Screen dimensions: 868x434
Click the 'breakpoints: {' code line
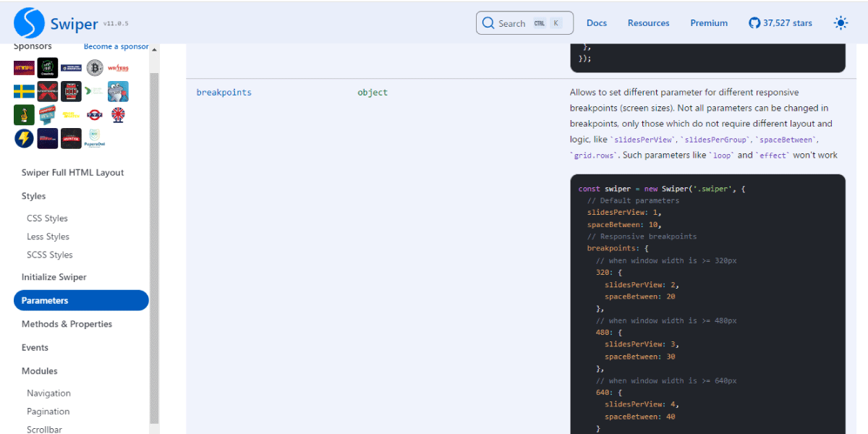click(x=618, y=248)
